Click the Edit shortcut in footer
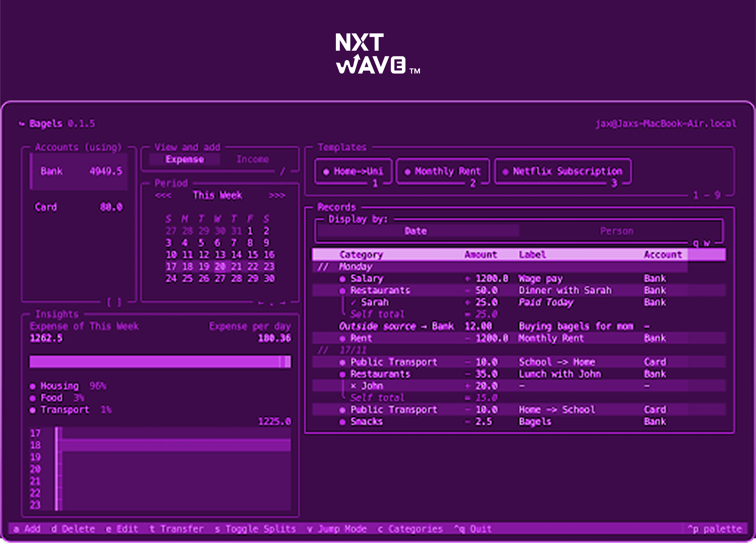The height and width of the screenshot is (543, 756). [x=122, y=529]
